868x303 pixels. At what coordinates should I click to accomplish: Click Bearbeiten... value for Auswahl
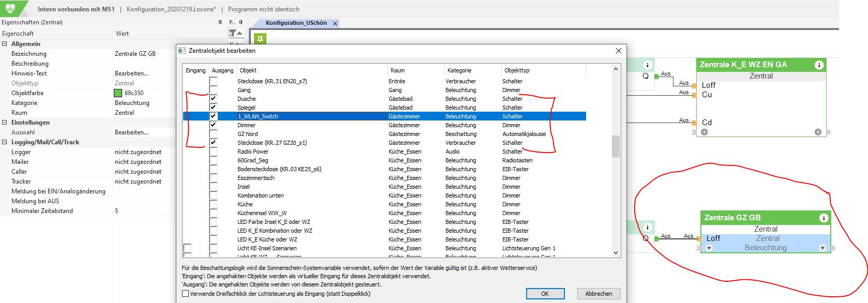(x=131, y=132)
